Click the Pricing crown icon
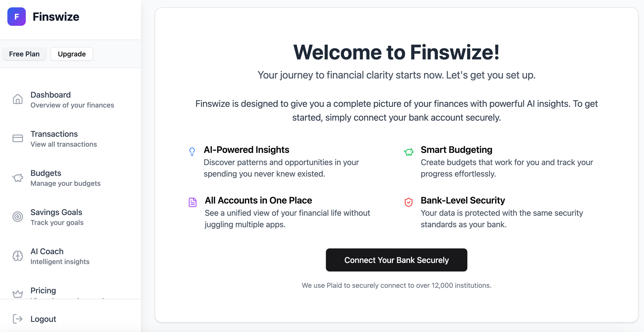The width and height of the screenshot is (644, 332). tap(18, 294)
